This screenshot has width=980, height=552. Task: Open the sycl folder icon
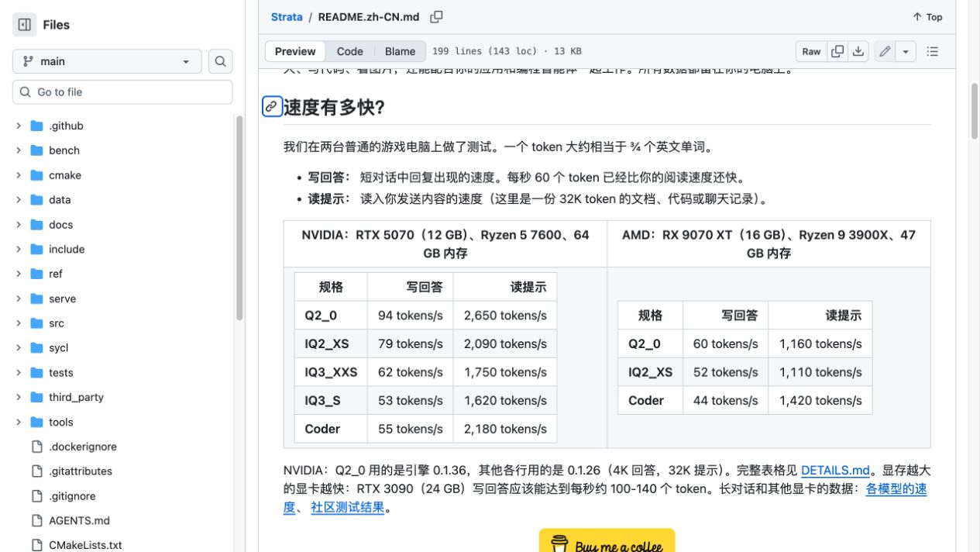(x=36, y=347)
